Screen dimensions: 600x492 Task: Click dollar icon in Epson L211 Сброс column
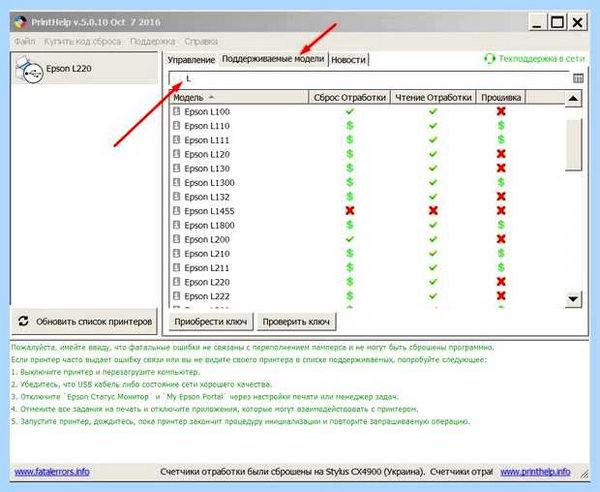point(349,267)
